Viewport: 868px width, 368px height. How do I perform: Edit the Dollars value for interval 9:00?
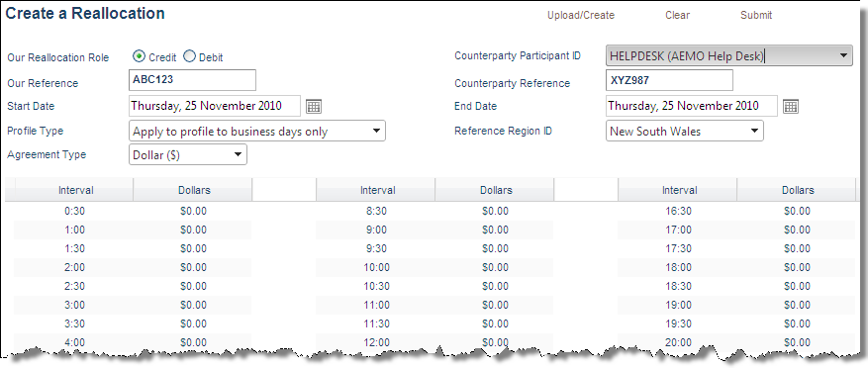[x=495, y=230]
